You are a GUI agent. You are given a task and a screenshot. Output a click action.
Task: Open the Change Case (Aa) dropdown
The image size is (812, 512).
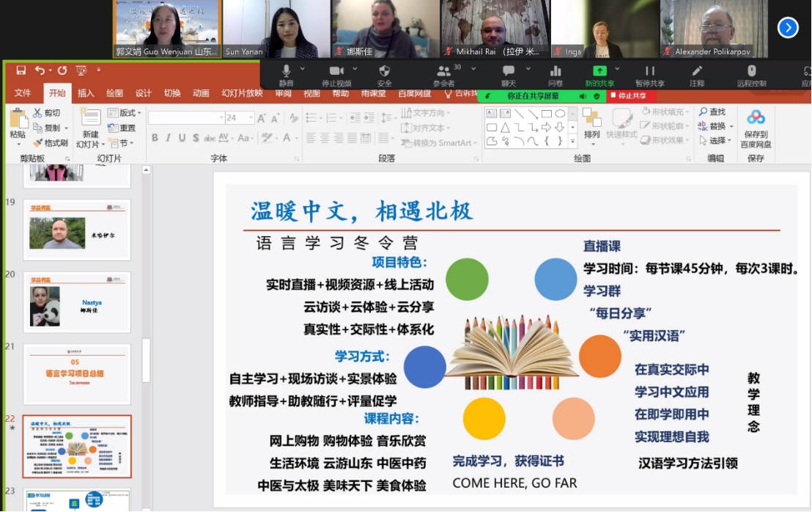245,137
